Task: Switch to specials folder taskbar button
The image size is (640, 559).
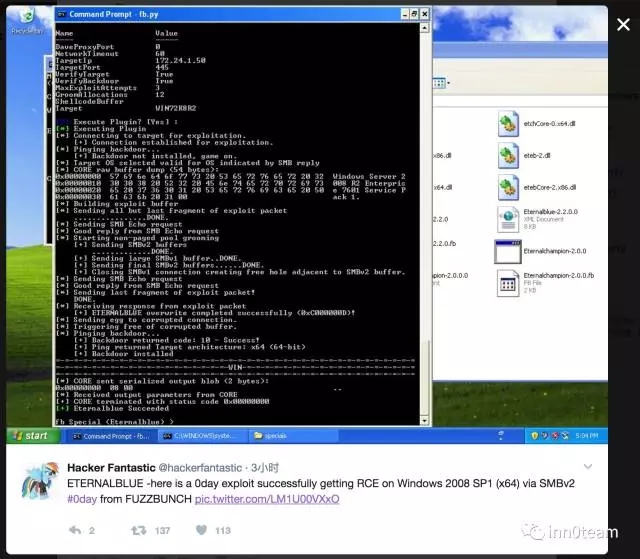Action: click(x=293, y=436)
